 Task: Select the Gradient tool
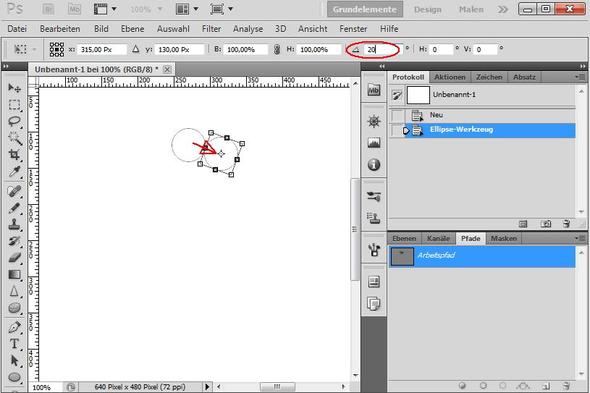14,274
